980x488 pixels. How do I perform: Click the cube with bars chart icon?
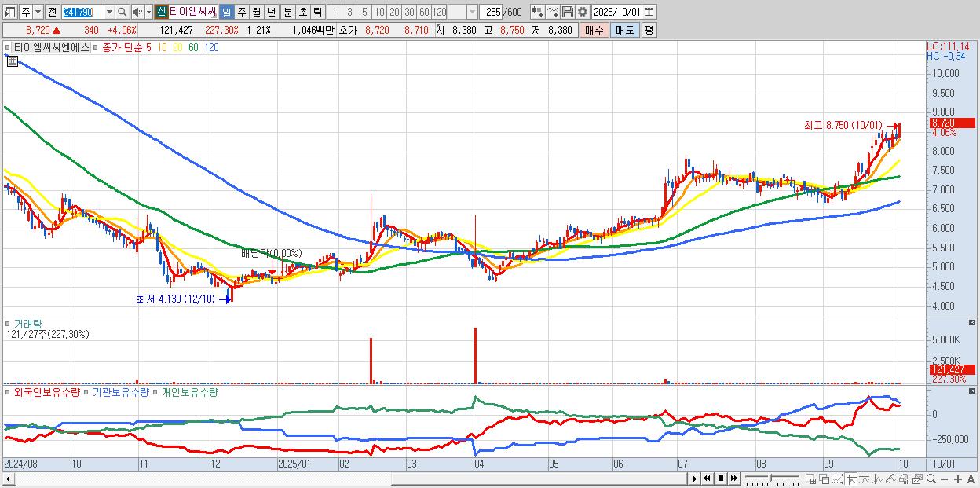click(905, 479)
